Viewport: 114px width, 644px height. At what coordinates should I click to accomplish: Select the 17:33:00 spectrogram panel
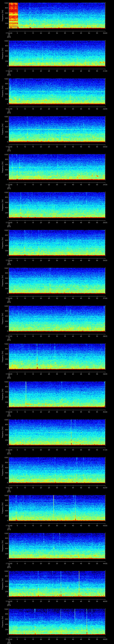tap(57, 167)
